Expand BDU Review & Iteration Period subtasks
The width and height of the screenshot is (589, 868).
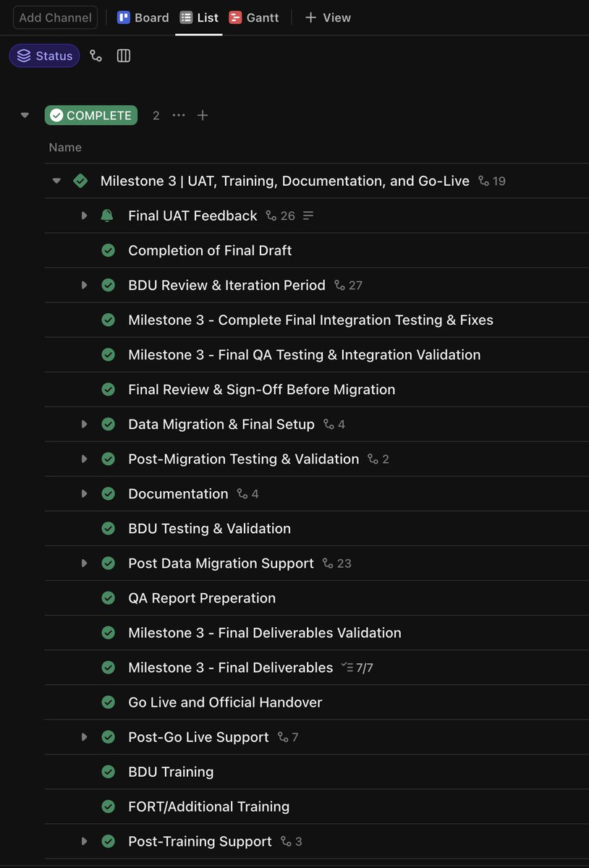click(84, 285)
